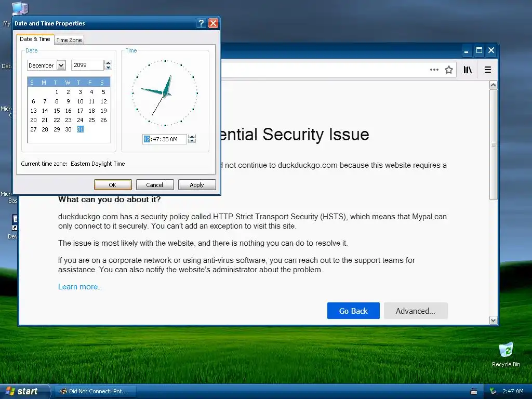This screenshot has width=532, height=399.
Task: Close the Date and Time Properties dialog
Action: click(x=213, y=23)
